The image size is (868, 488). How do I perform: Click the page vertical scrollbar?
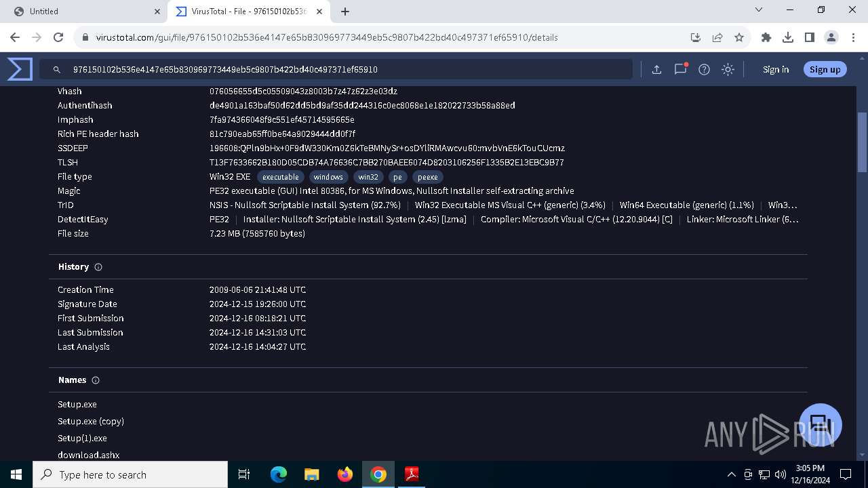pos(862,142)
